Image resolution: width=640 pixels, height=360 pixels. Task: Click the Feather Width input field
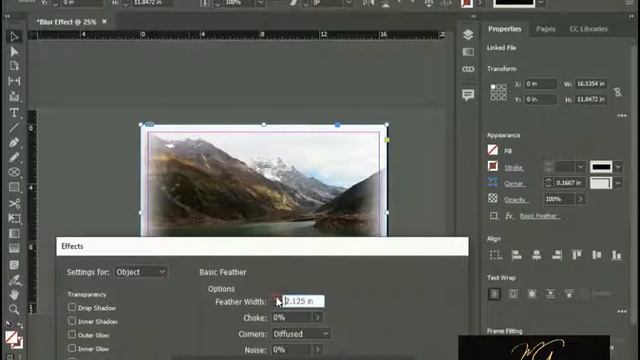(304, 301)
